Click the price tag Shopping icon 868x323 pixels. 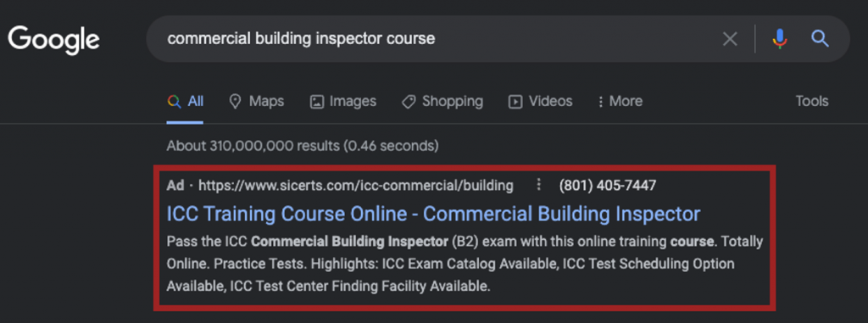coord(408,102)
